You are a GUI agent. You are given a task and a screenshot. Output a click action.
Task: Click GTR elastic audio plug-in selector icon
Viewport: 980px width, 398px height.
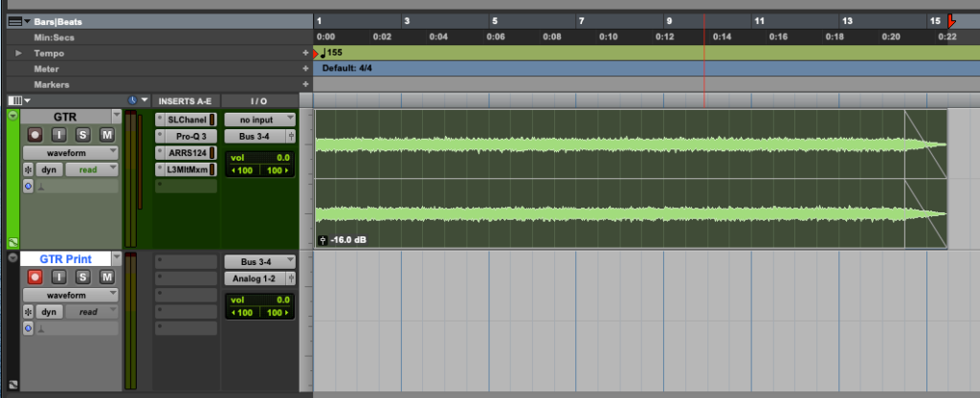[40, 187]
